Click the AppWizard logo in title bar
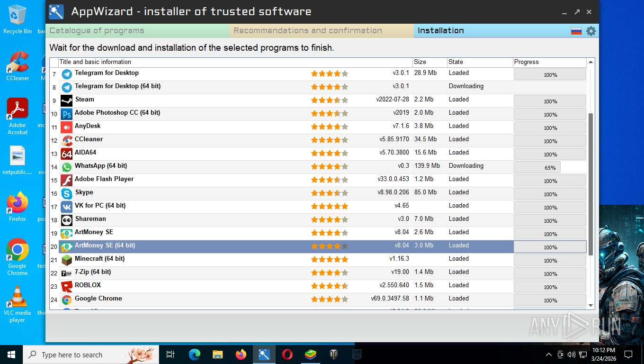This screenshot has width=644, height=364. coord(56,12)
